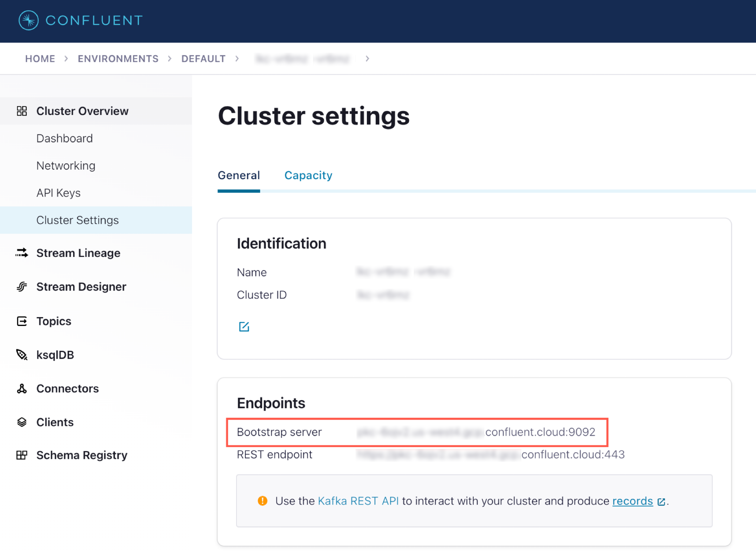Click the HOME breadcrumb
Image resolution: width=756 pixels, height=552 pixels.
(x=40, y=59)
